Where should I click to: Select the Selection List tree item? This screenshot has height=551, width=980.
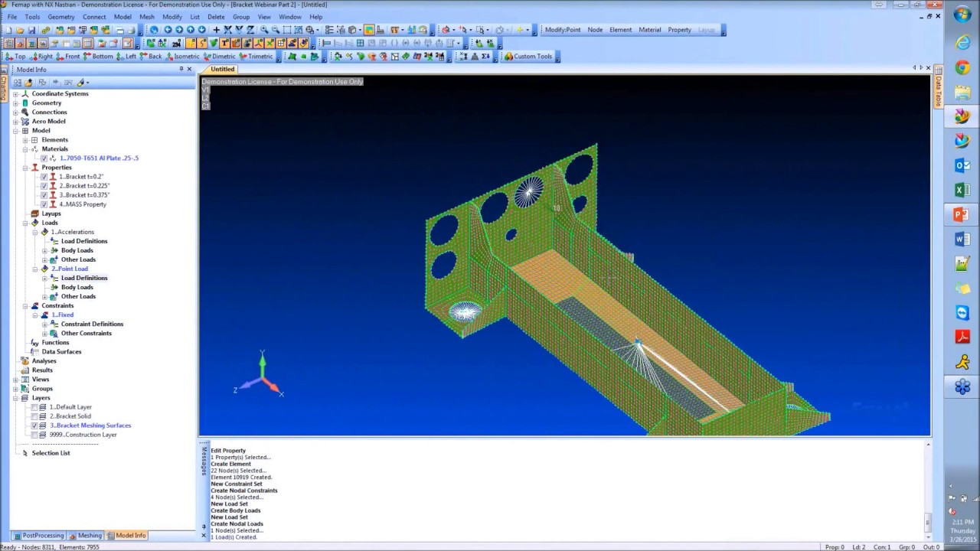pos(51,453)
